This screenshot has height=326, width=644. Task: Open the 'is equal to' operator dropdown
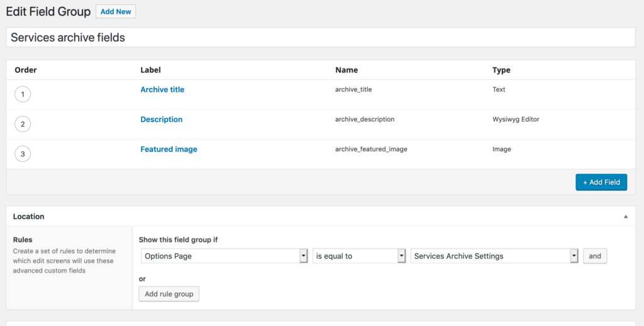click(x=359, y=256)
